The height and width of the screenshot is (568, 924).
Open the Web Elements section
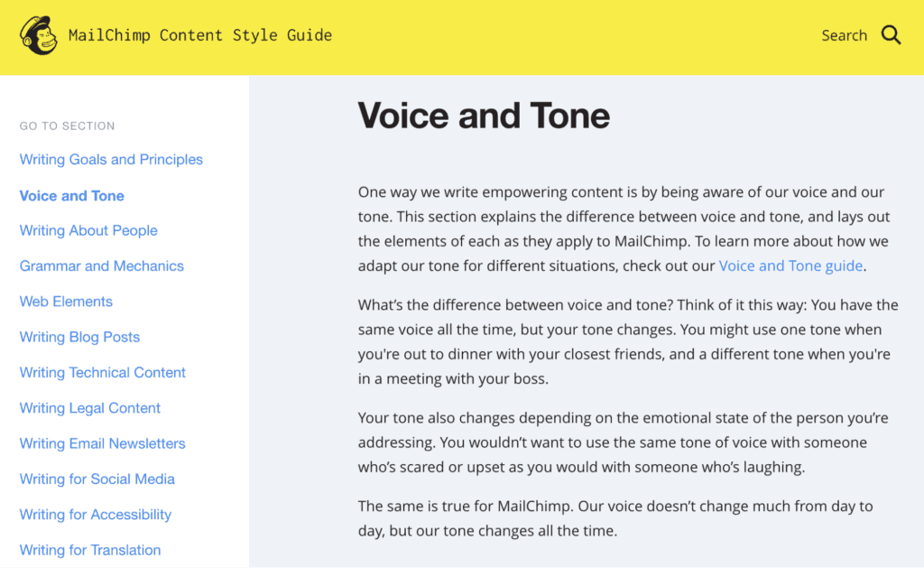pyautogui.click(x=66, y=301)
